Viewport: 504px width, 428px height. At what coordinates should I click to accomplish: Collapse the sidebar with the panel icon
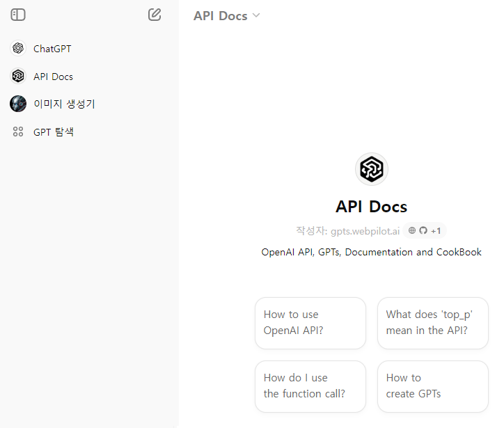pyautogui.click(x=18, y=15)
